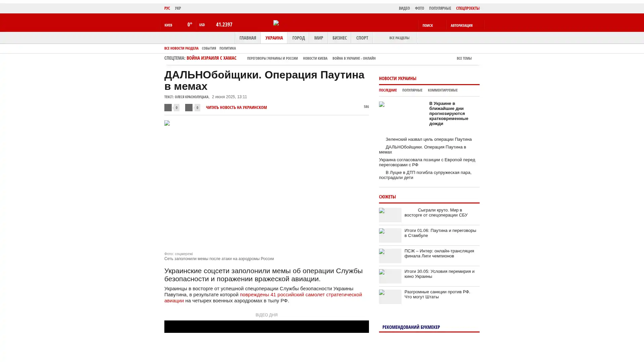Viewport: 644px width, 362px height.
Task: Click Читать новость на украинском link
Action: tap(236, 108)
